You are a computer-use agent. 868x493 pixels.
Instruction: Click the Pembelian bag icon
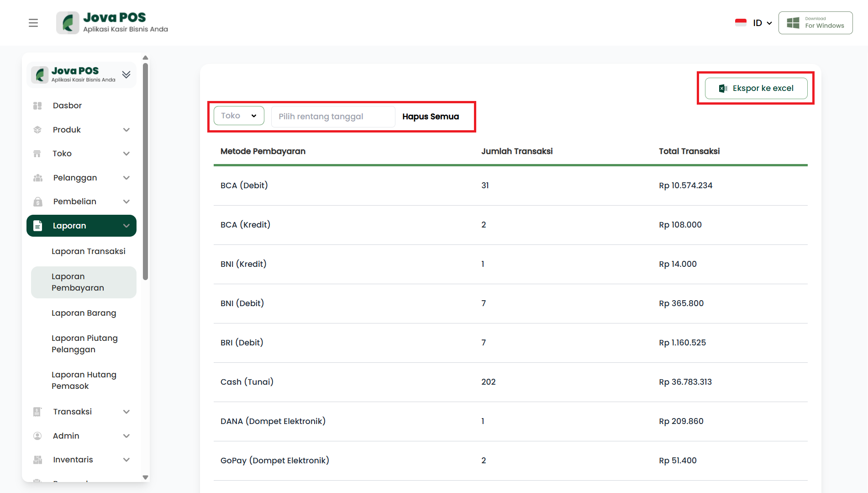[x=37, y=201]
